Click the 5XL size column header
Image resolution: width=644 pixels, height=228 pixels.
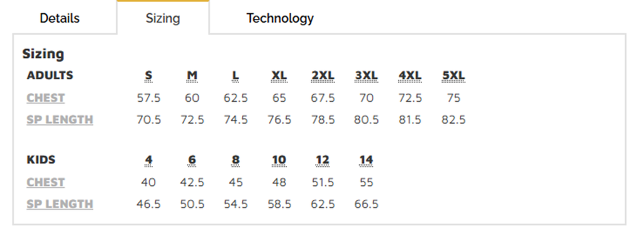pyautogui.click(x=453, y=76)
